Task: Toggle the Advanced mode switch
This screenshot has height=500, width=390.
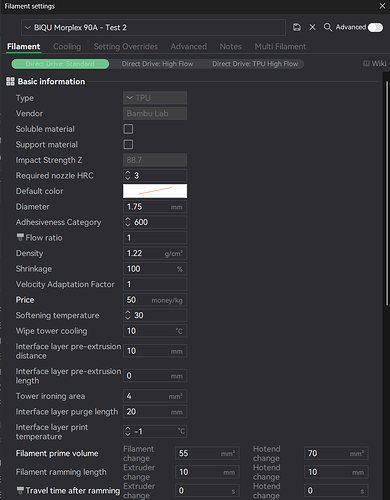Action: [375, 28]
